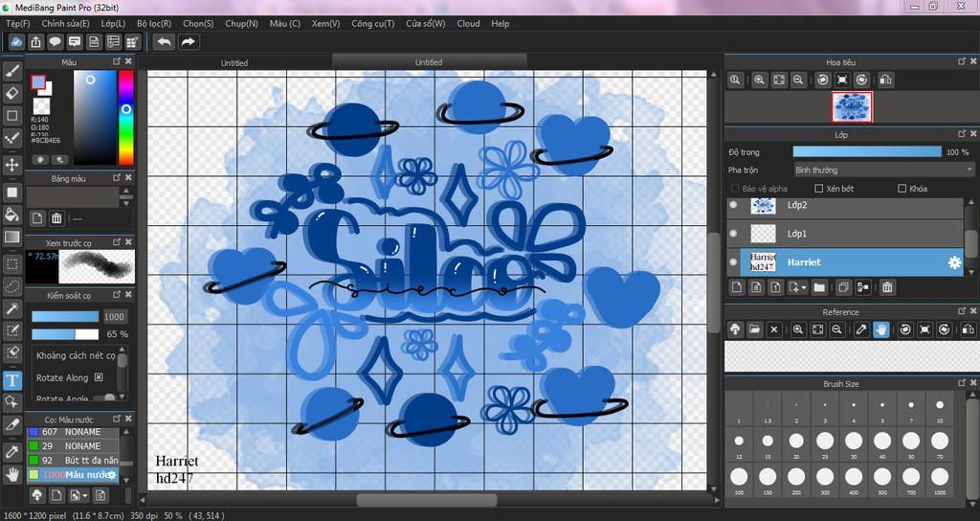The image size is (980, 521).
Task: Toggle Khóa checkbox
Action: (x=902, y=189)
